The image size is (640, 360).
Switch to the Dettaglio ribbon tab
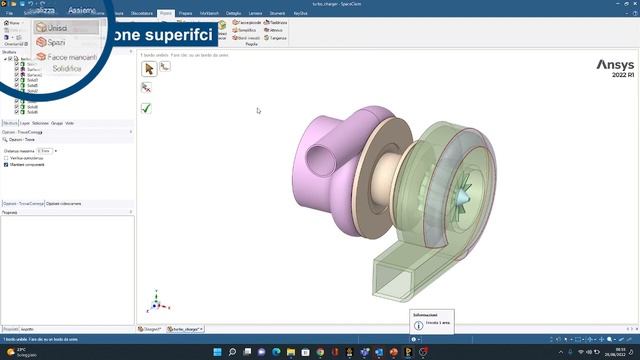click(233, 13)
